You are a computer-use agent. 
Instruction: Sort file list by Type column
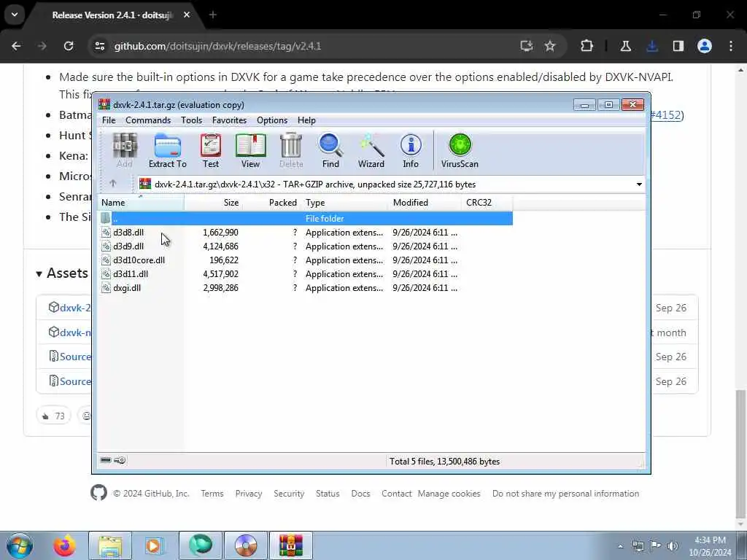[x=345, y=203]
